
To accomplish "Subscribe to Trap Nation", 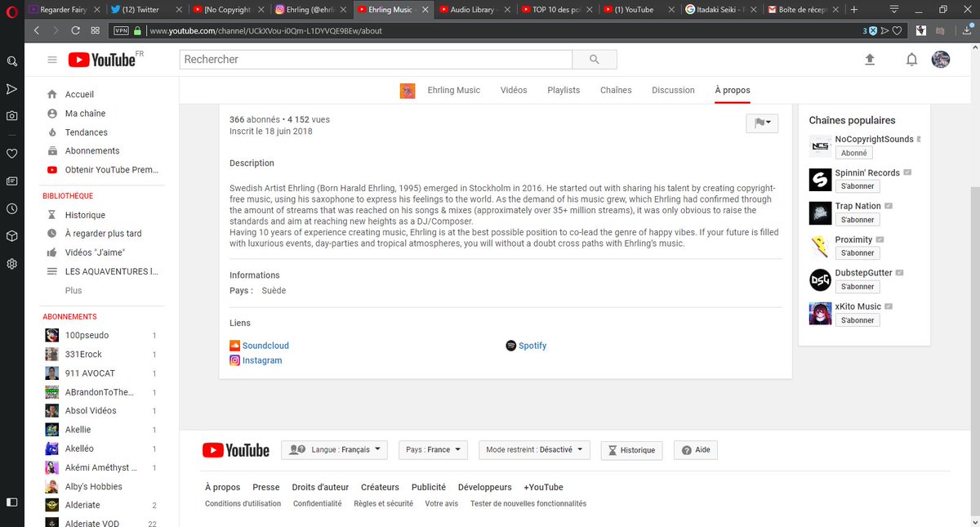I will pos(857,220).
